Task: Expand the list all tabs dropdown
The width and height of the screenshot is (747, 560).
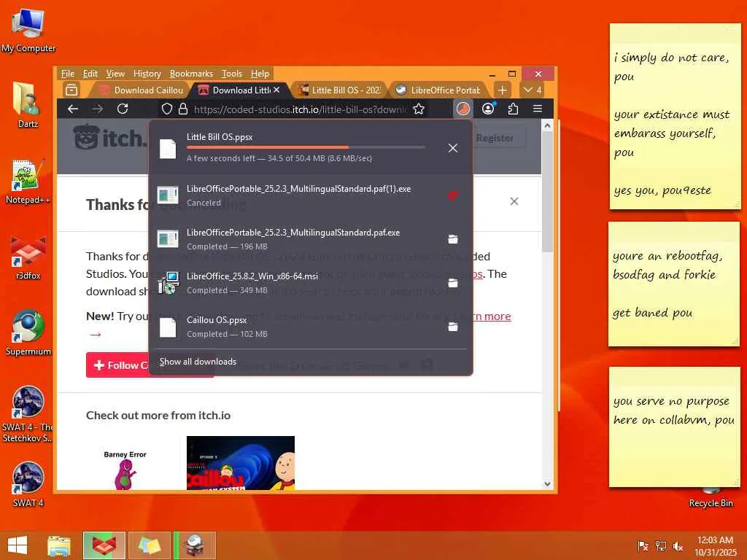Action: point(532,90)
